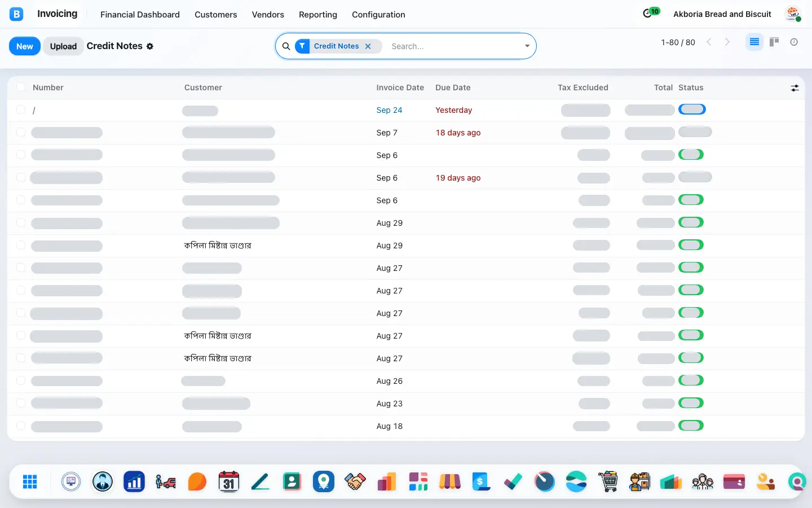Viewport: 812px width, 508px height.
Task: Open the Customers menu
Action: pyautogui.click(x=216, y=15)
